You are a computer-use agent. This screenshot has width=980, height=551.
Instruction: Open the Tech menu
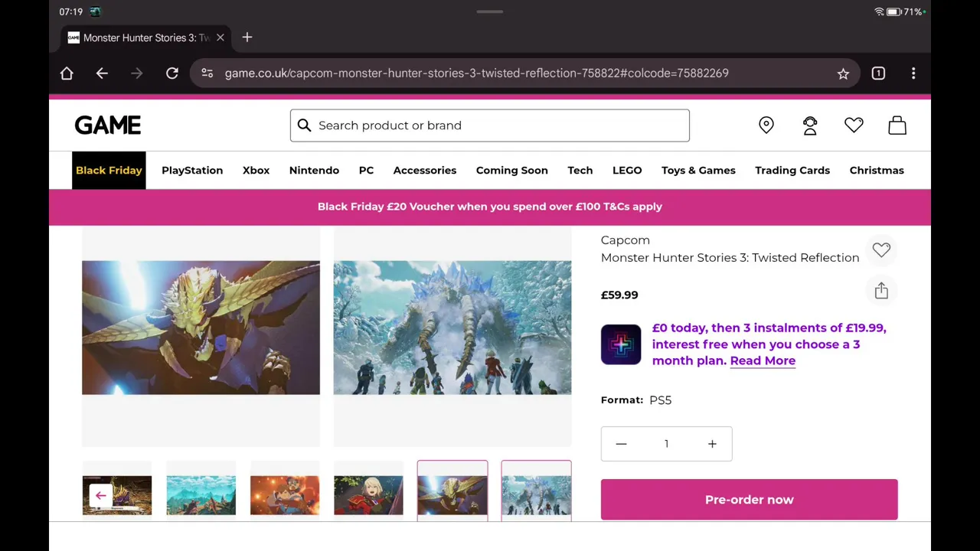pyautogui.click(x=580, y=170)
